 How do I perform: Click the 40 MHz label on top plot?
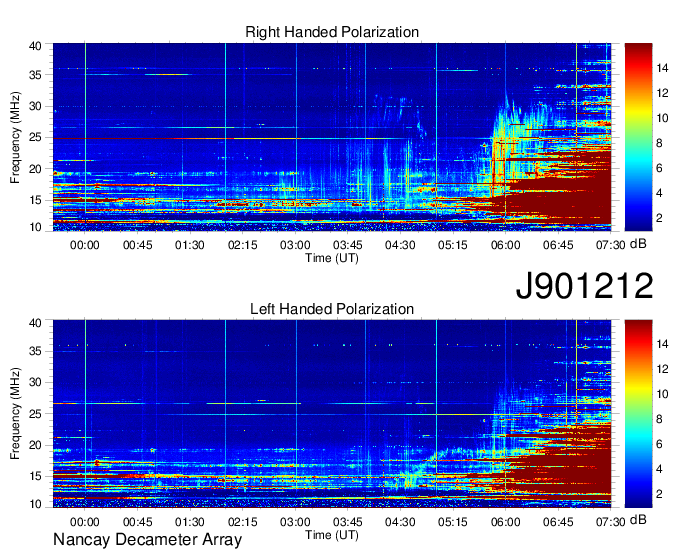(35, 46)
